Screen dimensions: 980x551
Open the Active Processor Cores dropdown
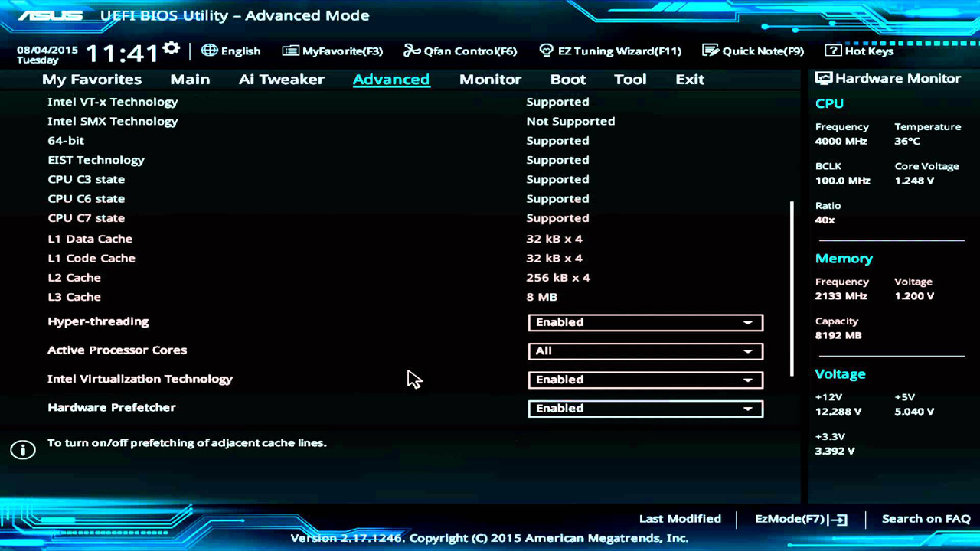(645, 350)
